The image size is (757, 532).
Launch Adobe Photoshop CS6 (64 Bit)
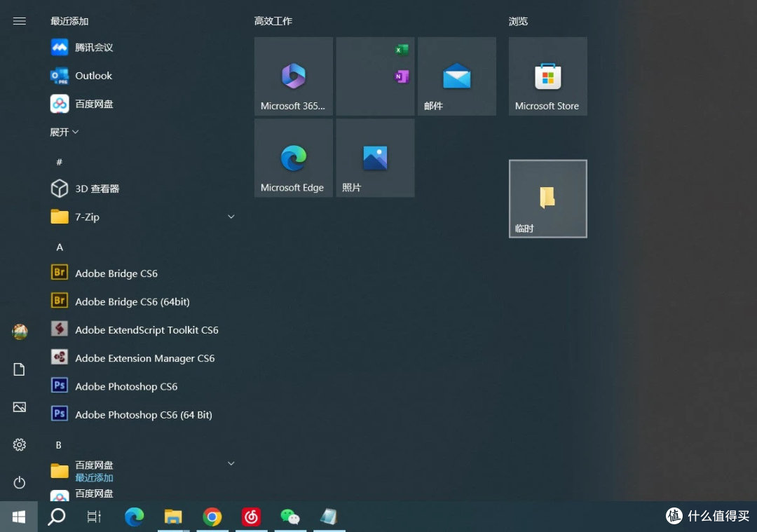(142, 415)
